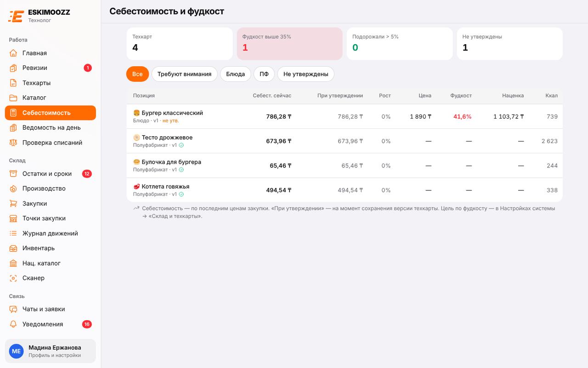This screenshot has height=368, width=588.
Task: Click the не утв. status label
Action: 171,121
